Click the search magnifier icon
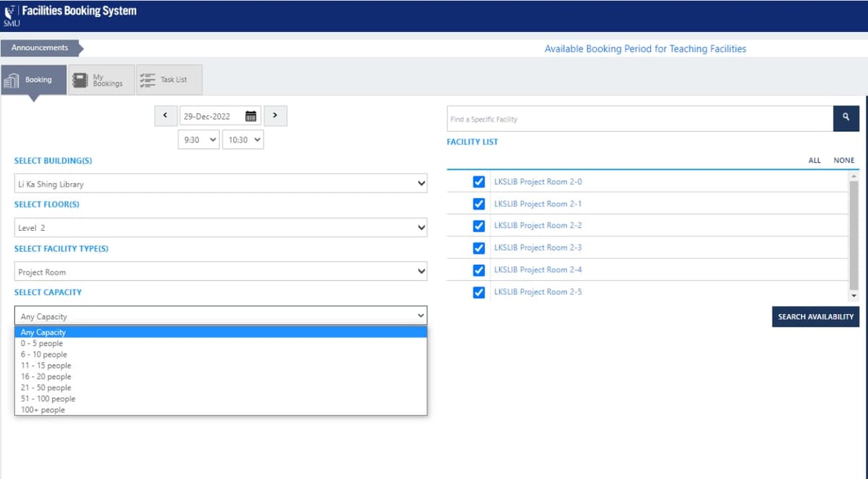The width and height of the screenshot is (868, 479). tap(846, 118)
